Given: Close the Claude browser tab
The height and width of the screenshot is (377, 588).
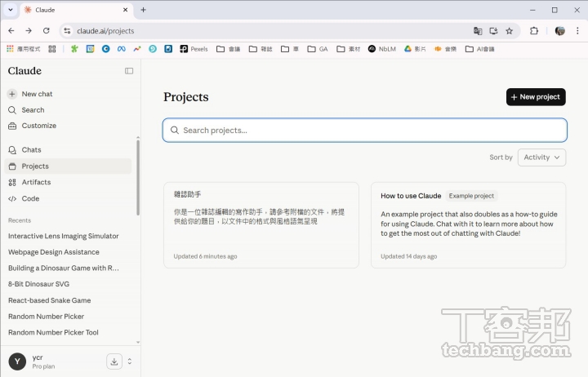Looking at the screenshot, I should [126, 10].
